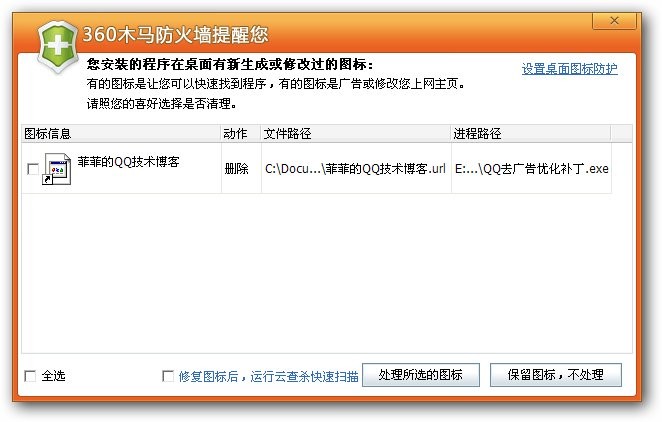Close the 360木马防火墙 dialog
Screen dimensions: 662x422
tap(614, 21)
